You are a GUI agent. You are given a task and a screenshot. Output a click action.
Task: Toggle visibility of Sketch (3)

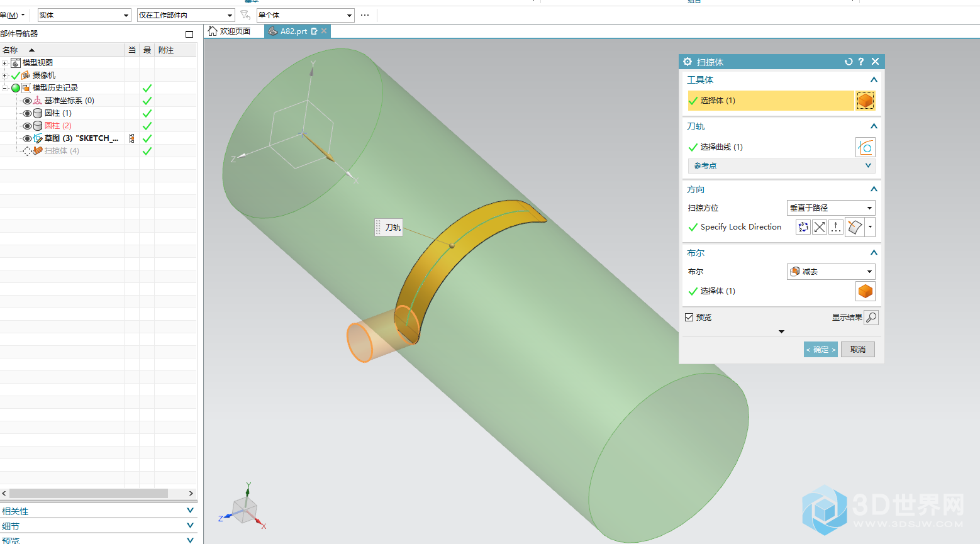[x=27, y=138]
